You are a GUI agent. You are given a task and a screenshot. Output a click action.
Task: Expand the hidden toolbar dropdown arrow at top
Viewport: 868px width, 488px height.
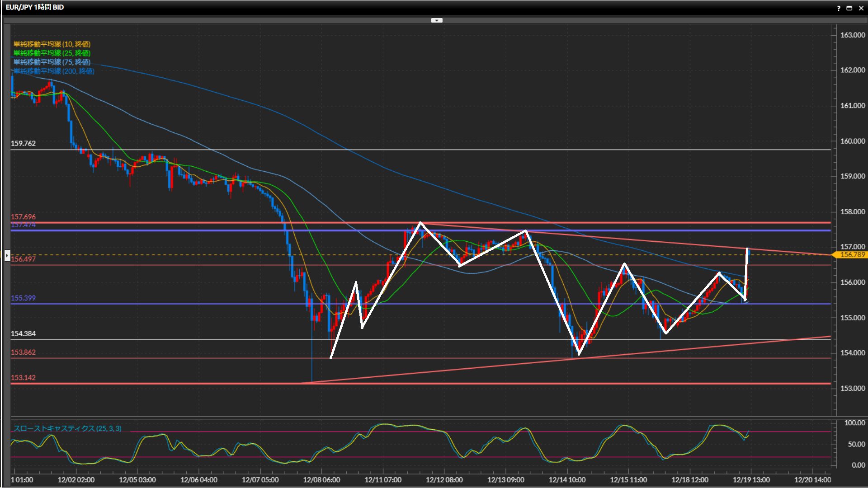(x=437, y=20)
